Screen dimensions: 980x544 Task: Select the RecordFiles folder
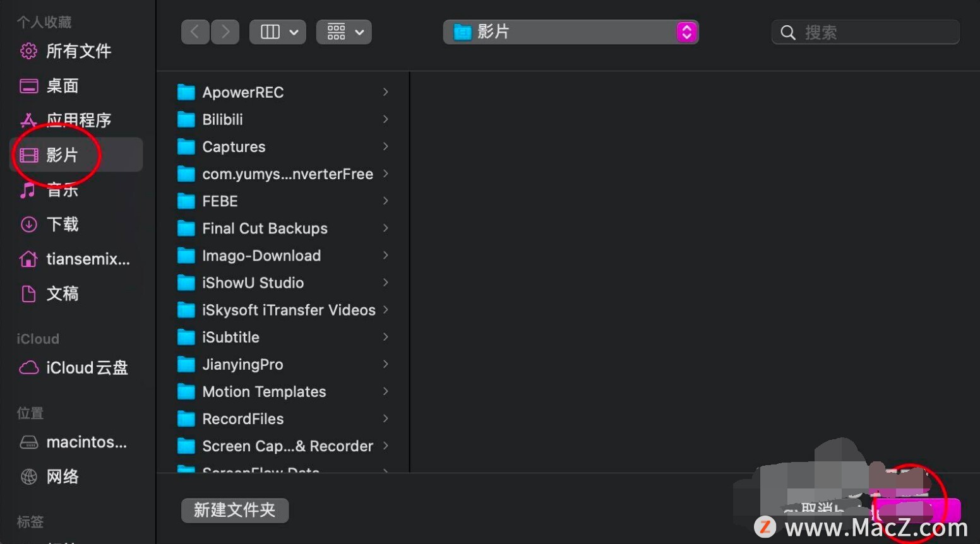click(283, 418)
